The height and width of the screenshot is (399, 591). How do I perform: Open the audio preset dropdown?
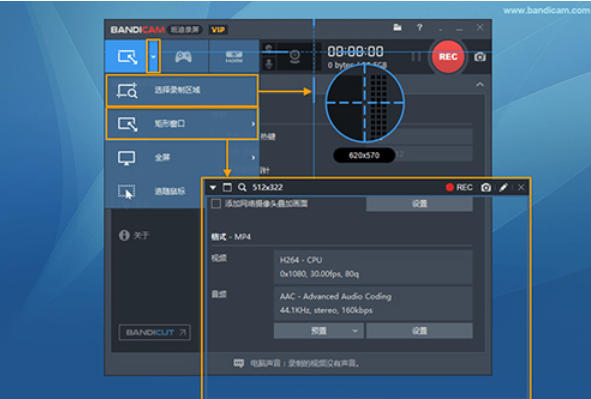[x=319, y=331]
